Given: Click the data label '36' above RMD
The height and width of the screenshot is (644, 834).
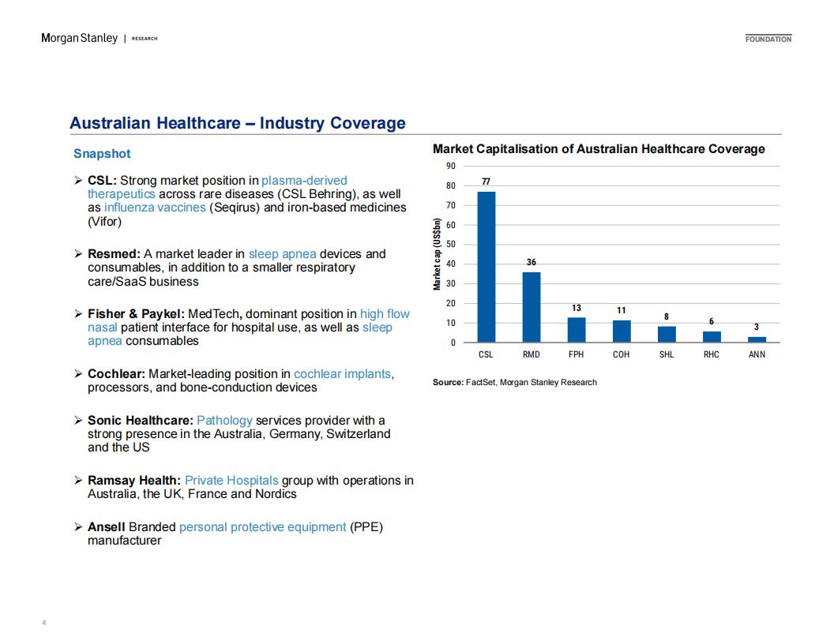Looking at the screenshot, I should (532, 262).
